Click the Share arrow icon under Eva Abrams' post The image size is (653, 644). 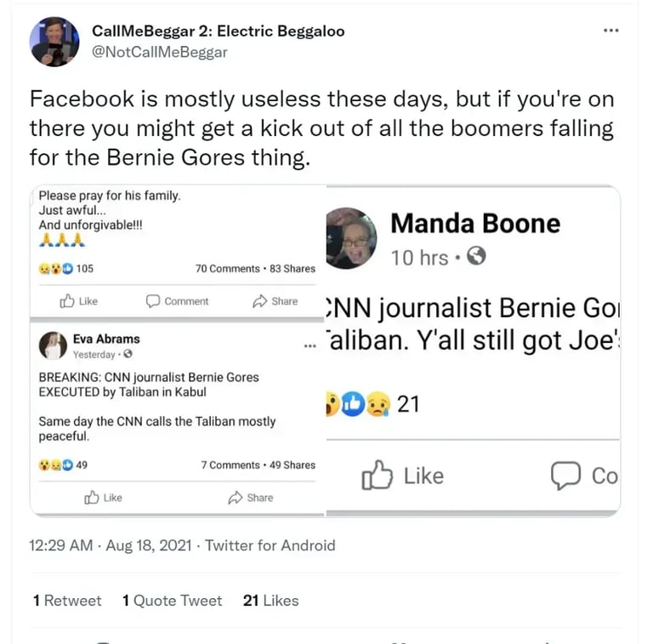point(236,498)
